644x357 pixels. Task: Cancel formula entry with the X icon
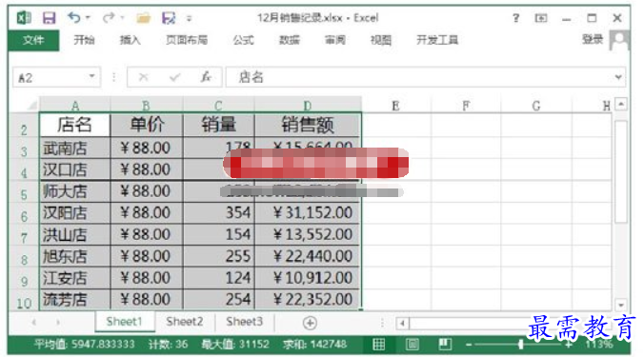click(x=143, y=77)
